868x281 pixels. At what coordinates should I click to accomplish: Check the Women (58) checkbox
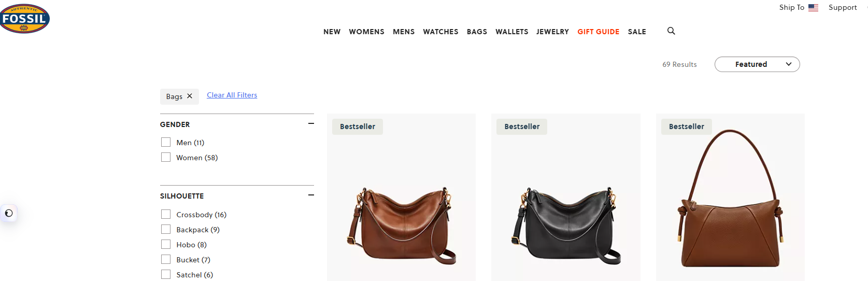tap(166, 157)
